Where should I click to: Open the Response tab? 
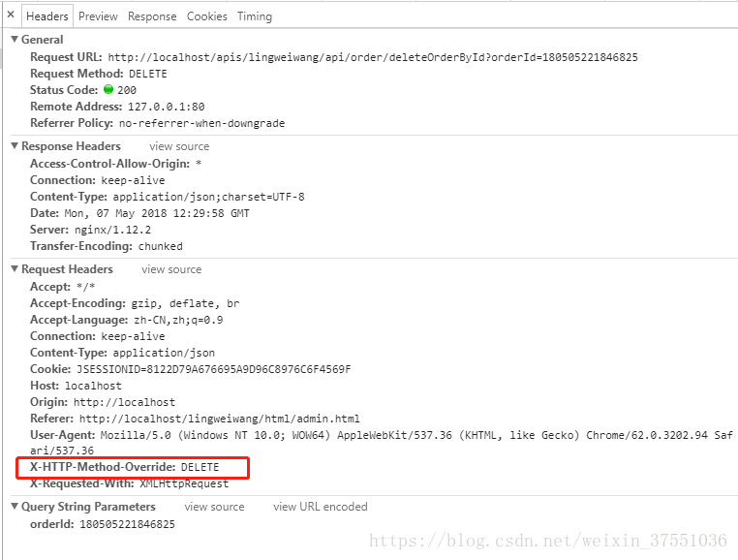point(152,16)
